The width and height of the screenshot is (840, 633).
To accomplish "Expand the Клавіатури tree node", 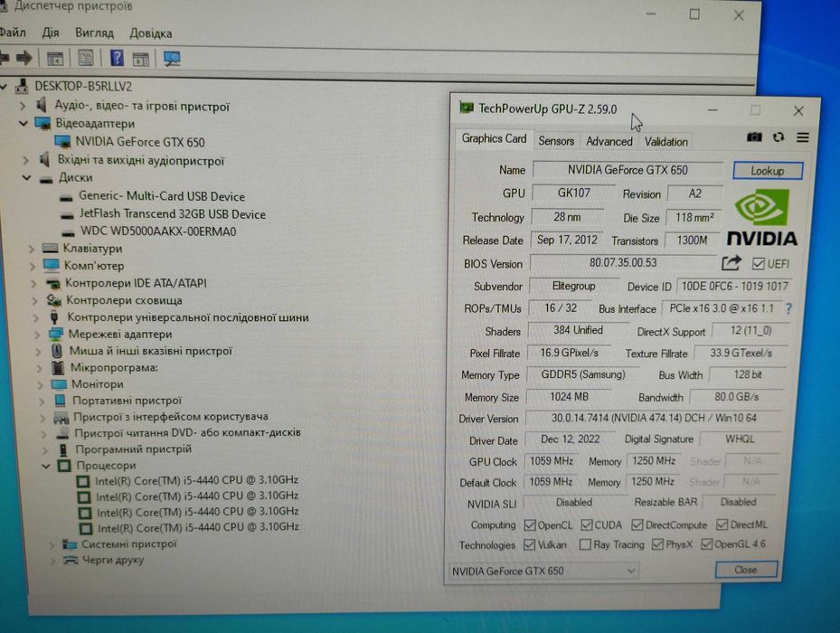I will tap(31, 249).
